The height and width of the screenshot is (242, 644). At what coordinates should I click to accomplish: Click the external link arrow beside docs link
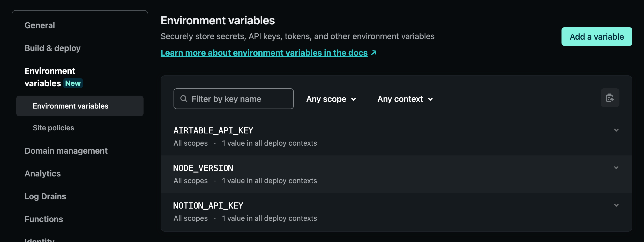click(374, 53)
